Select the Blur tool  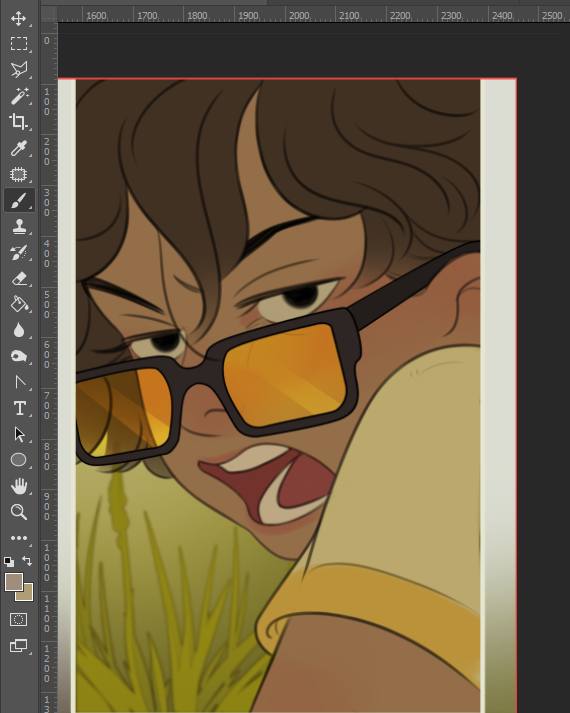pyautogui.click(x=19, y=330)
